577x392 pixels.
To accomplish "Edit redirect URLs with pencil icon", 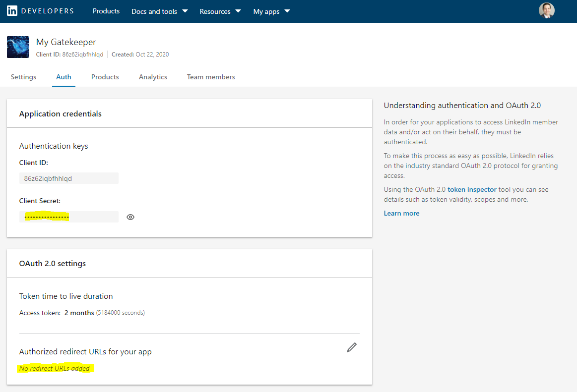I will pyautogui.click(x=352, y=347).
